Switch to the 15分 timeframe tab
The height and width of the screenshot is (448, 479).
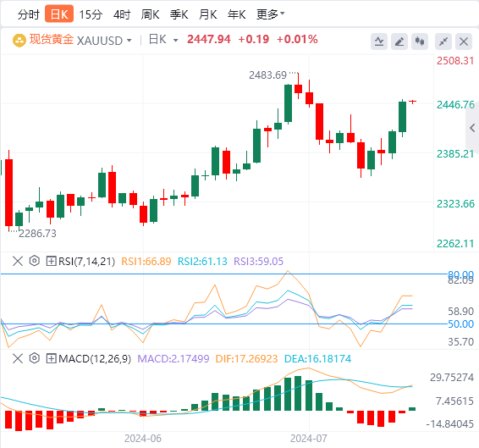click(x=91, y=14)
